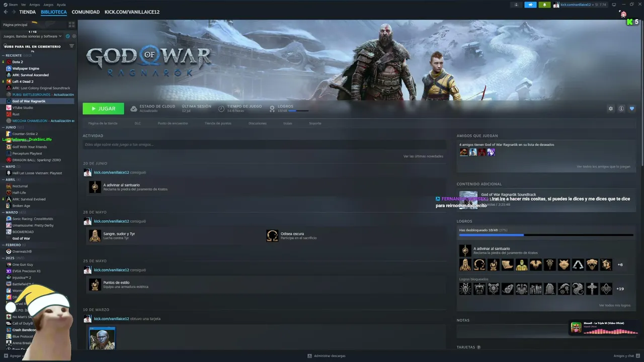Open Odisea oscura achievement icon

point(272,236)
